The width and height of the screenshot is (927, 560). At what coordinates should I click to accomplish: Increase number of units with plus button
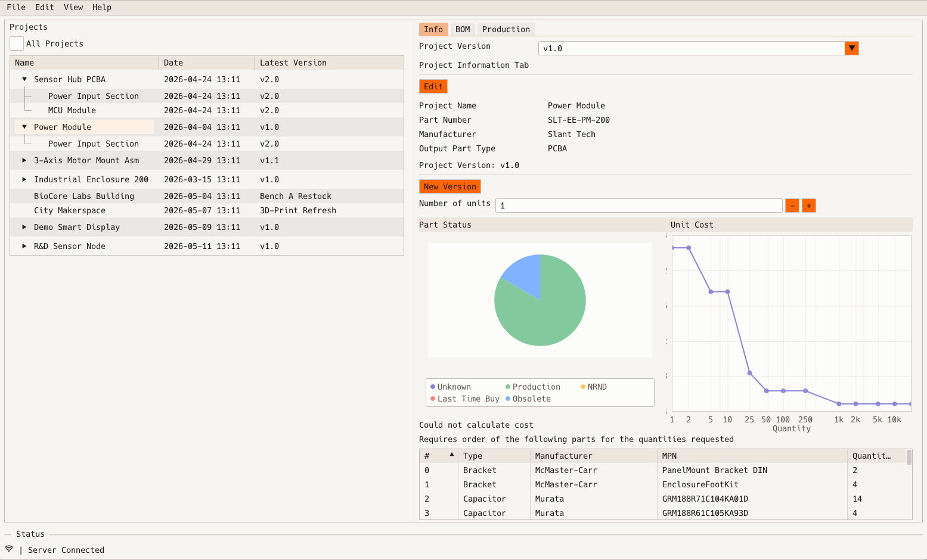[x=809, y=206]
